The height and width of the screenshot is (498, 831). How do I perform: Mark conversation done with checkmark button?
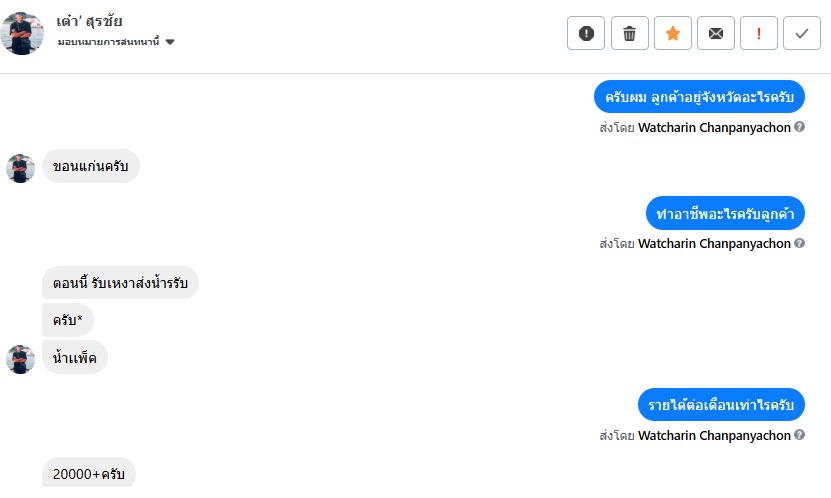coord(801,33)
